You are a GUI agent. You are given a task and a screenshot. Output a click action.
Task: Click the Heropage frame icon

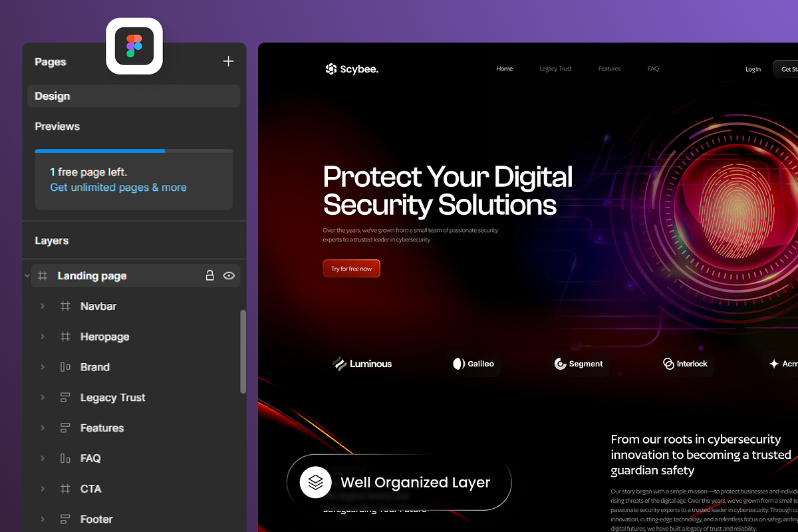pyautogui.click(x=65, y=336)
